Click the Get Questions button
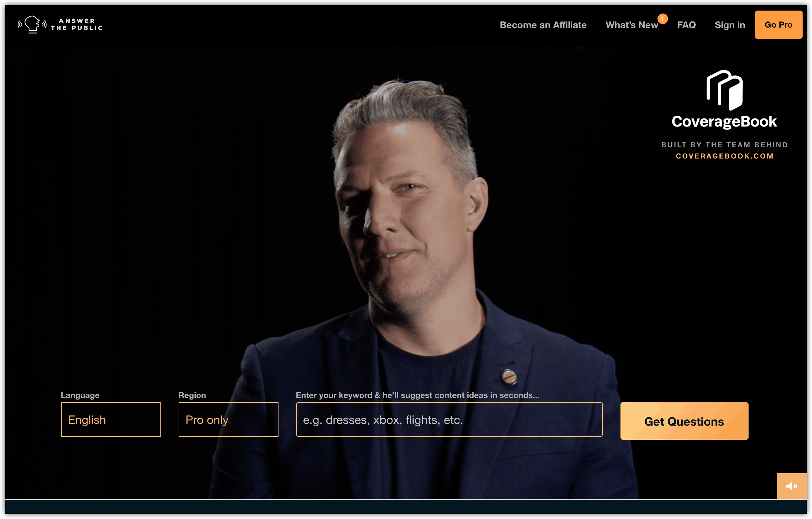The height and width of the screenshot is (519, 812). (x=684, y=421)
